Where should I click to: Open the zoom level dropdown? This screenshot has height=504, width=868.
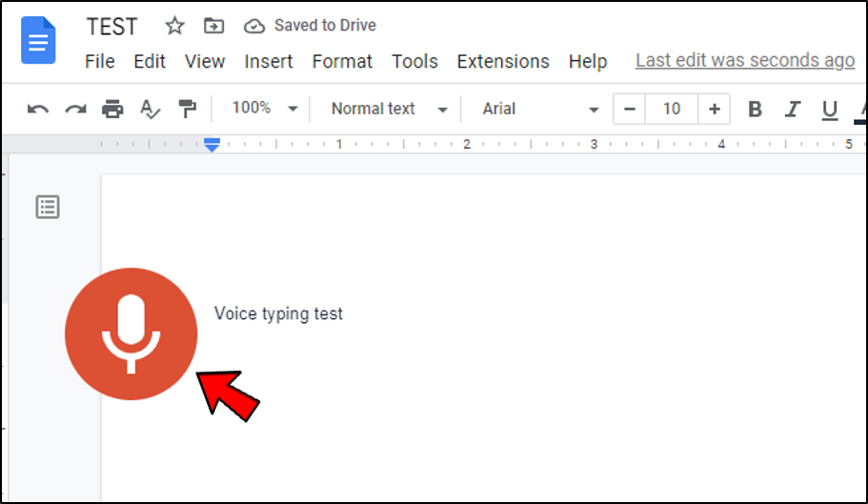coord(265,109)
